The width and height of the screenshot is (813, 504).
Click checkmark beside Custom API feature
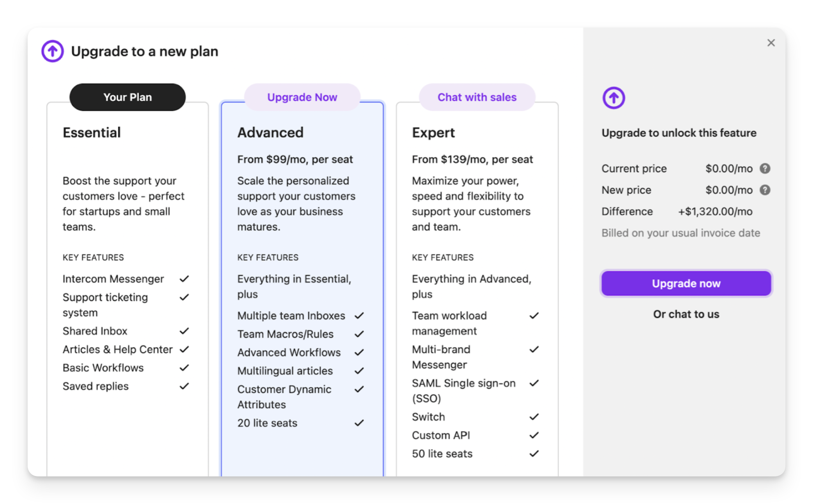(534, 435)
